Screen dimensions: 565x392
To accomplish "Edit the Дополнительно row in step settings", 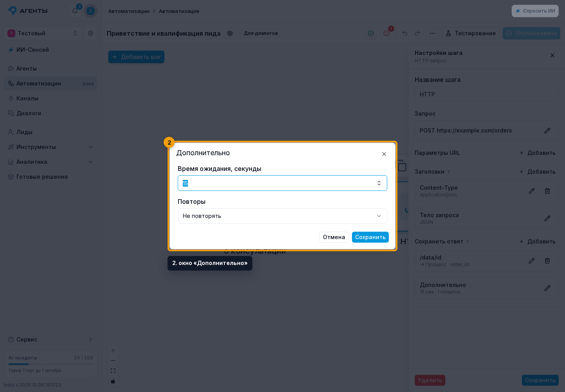I will [x=547, y=288].
